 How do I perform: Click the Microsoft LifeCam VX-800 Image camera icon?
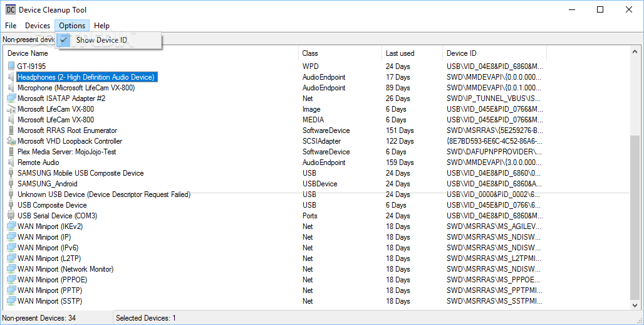point(11,109)
